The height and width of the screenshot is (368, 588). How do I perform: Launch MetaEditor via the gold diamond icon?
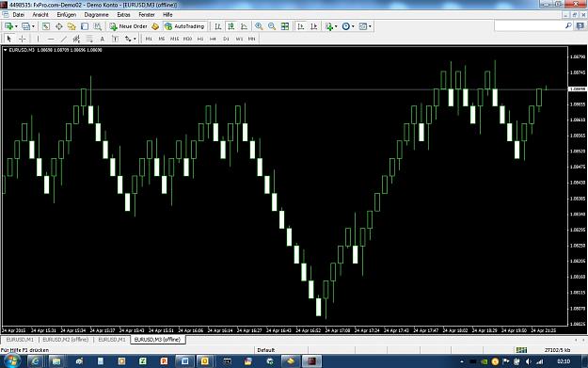tap(155, 26)
